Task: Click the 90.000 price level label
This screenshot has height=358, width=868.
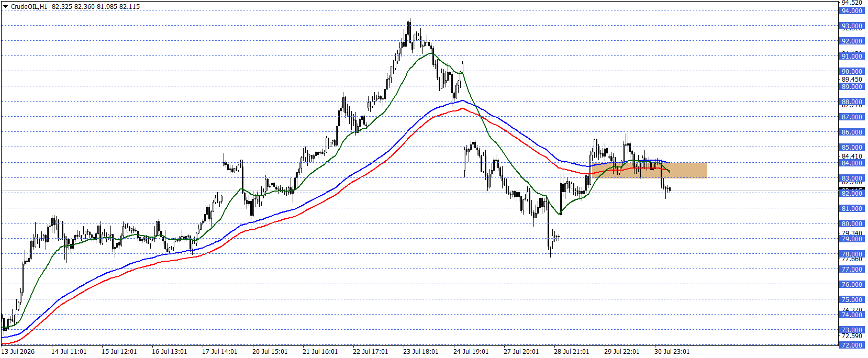Action: (x=852, y=72)
